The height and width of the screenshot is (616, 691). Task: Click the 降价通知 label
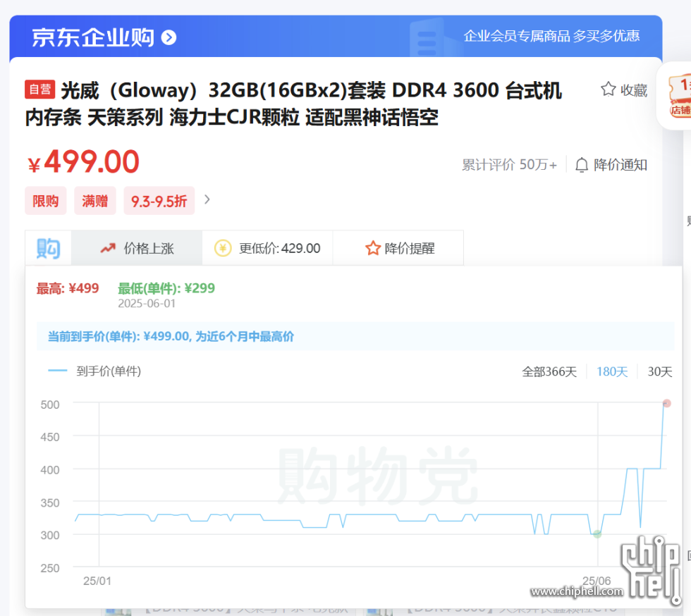(620, 165)
